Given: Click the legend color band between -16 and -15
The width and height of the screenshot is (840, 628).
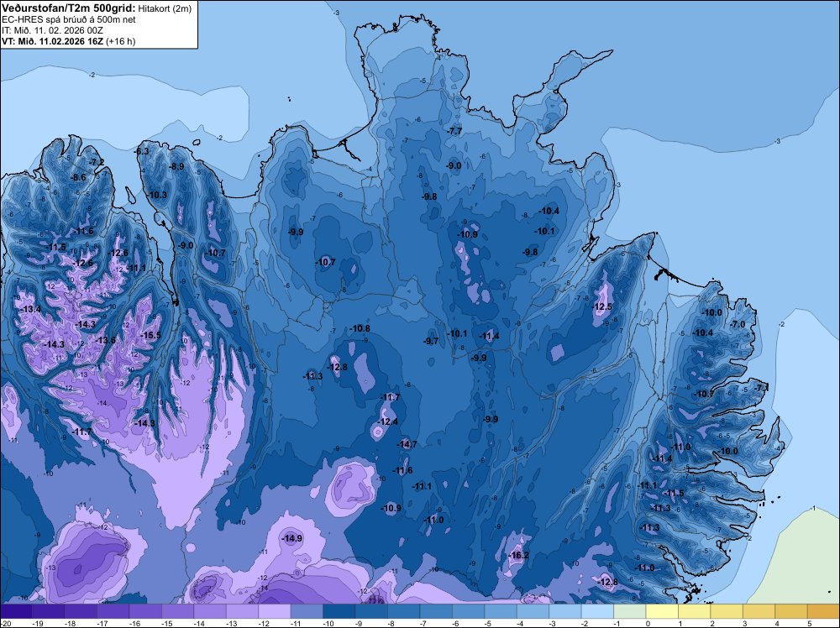Looking at the screenshot, I should pyautogui.click(x=145, y=611).
